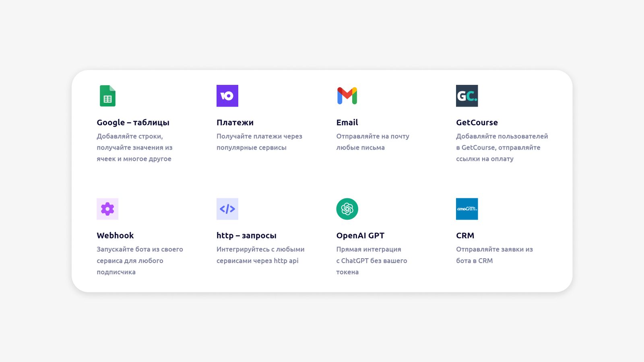This screenshot has width=644, height=362.
Task: Click description 'Интегрируйтесь с любыми сервисами'
Action: tap(260, 255)
